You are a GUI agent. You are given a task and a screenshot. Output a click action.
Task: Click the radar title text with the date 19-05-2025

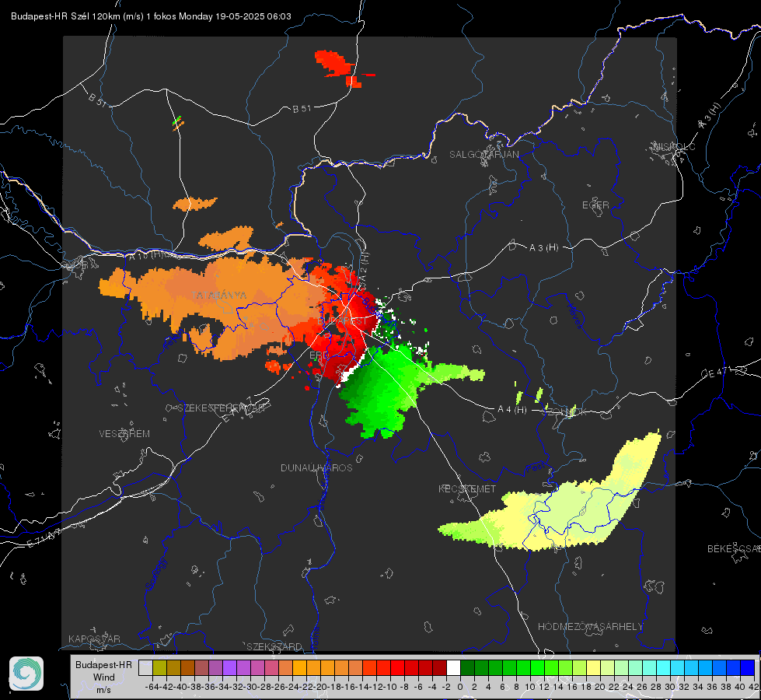(151, 16)
